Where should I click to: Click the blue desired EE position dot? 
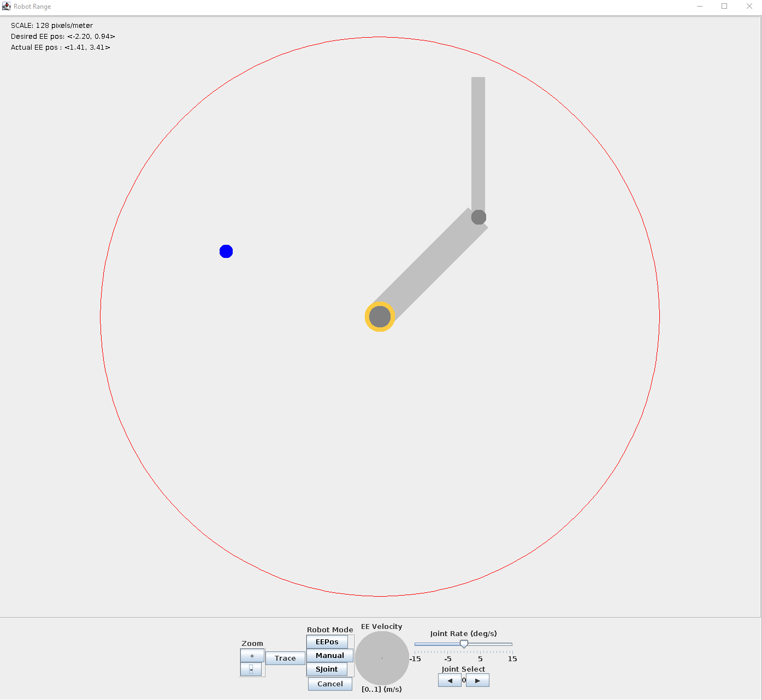(226, 251)
